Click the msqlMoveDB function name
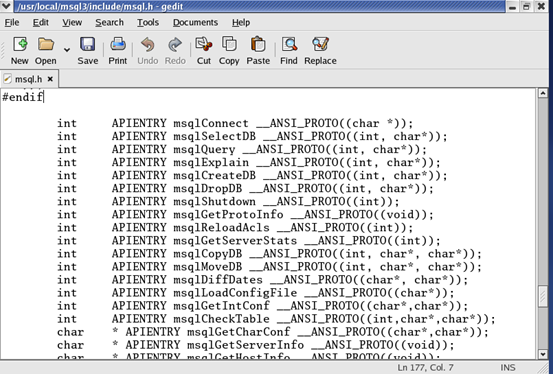553x374 pixels. click(x=208, y=267)
